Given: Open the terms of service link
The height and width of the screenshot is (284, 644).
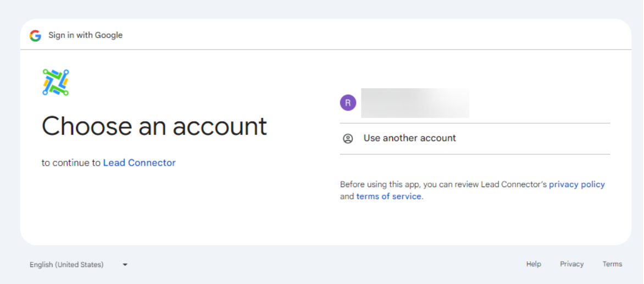Looking at the screenshot, I should click(388, 196).
